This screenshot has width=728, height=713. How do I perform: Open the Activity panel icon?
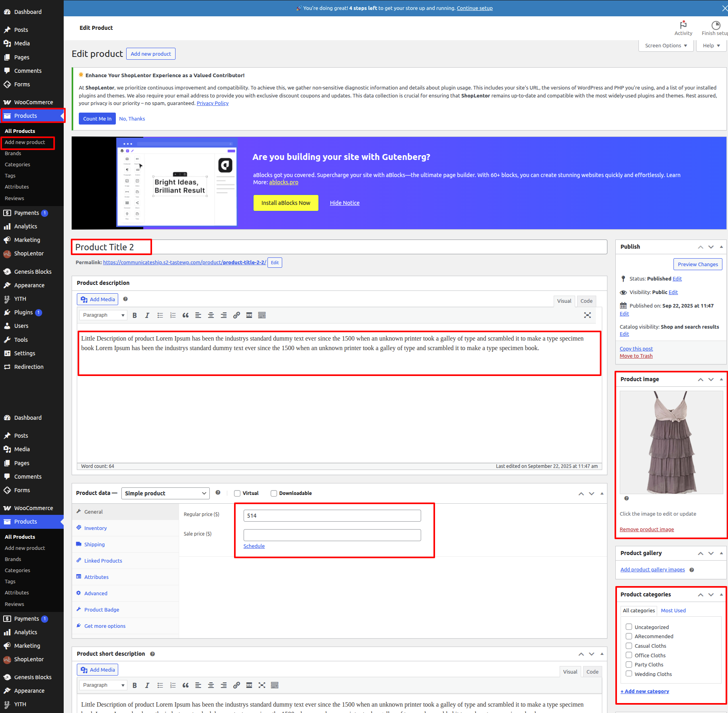[683, 28]
